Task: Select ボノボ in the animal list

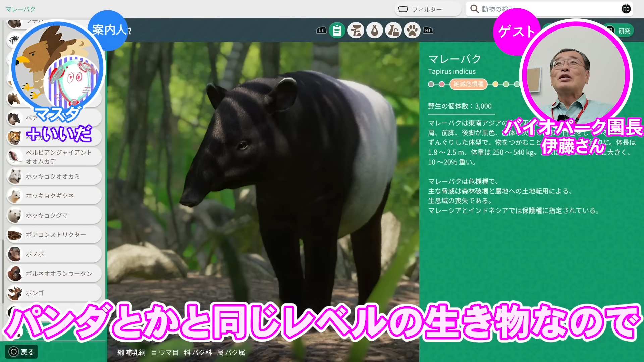Action: pos(54,254)
